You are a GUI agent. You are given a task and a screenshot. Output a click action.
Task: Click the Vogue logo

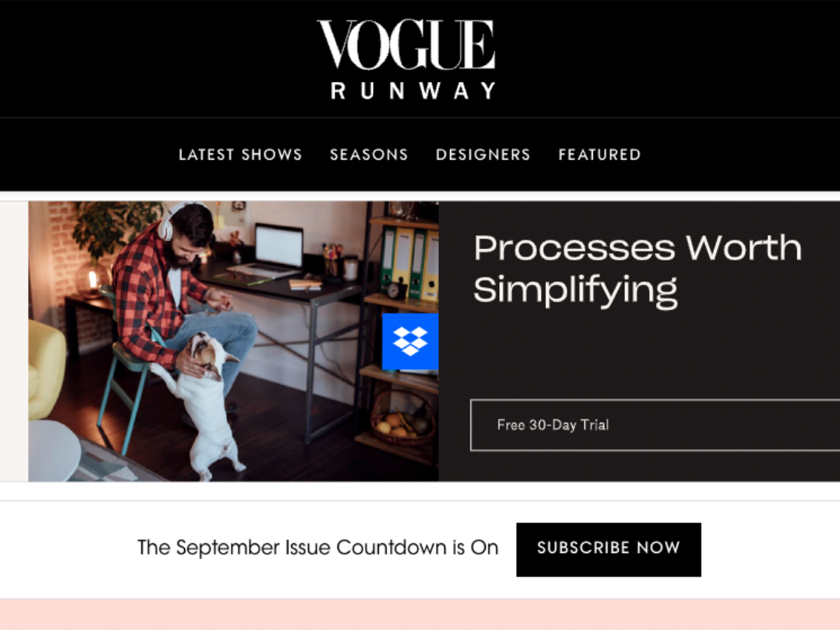[407, 44]
